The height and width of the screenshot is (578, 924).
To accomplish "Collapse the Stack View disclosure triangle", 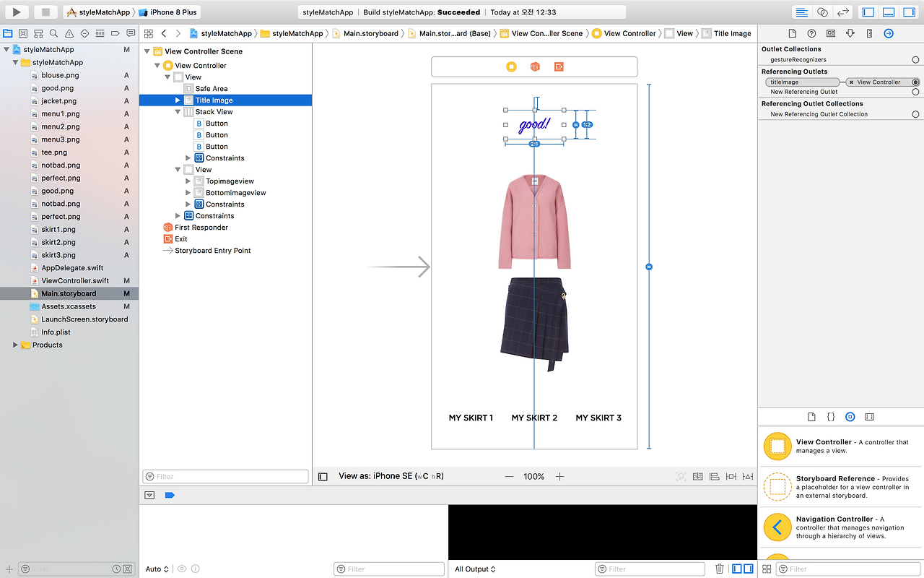I will [x=178, y=112].
